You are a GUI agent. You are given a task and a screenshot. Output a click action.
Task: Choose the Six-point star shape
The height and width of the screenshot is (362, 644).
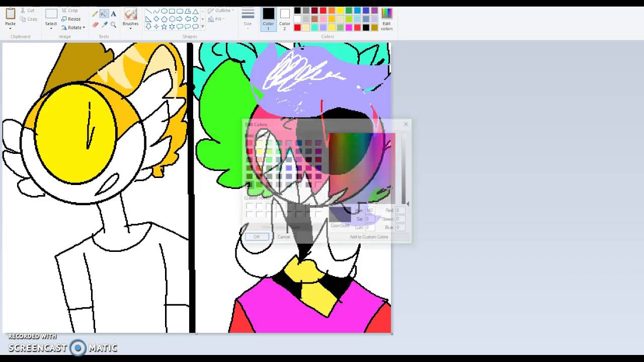[172, 27]
